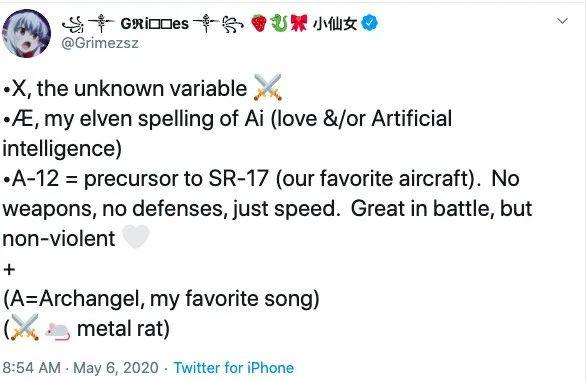Click the Chinese characters 小仙女 in name
This screenshot has height=381, width=586.
335,24
